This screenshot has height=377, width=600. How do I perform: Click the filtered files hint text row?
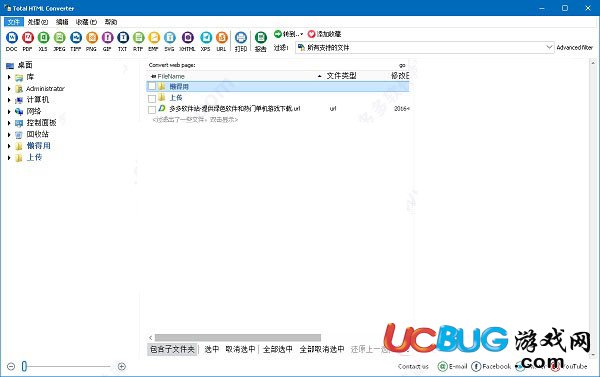point(195,120)
